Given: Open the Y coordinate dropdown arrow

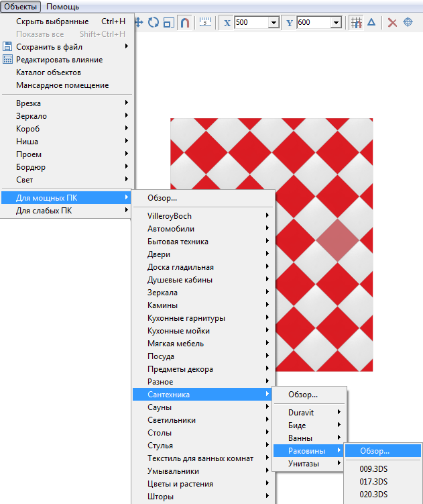Looking at the screenshot, I should click(336, 23).
